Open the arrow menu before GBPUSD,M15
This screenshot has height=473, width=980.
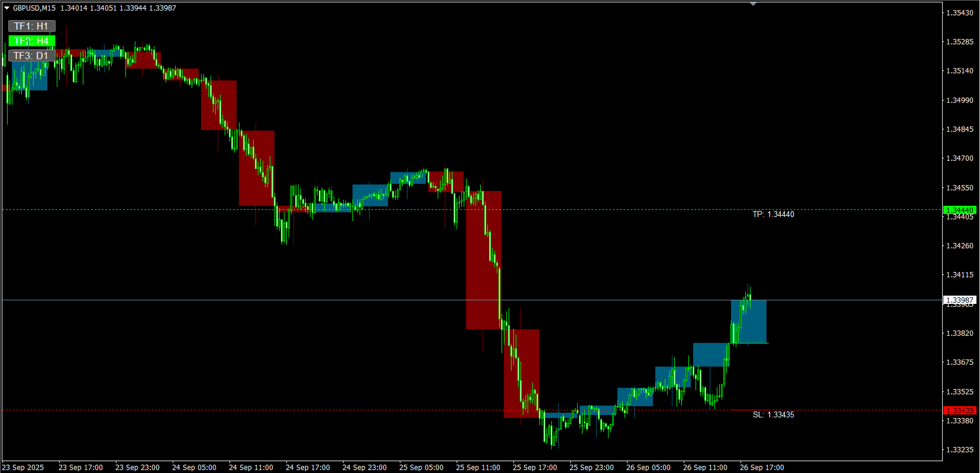point(7,8)
